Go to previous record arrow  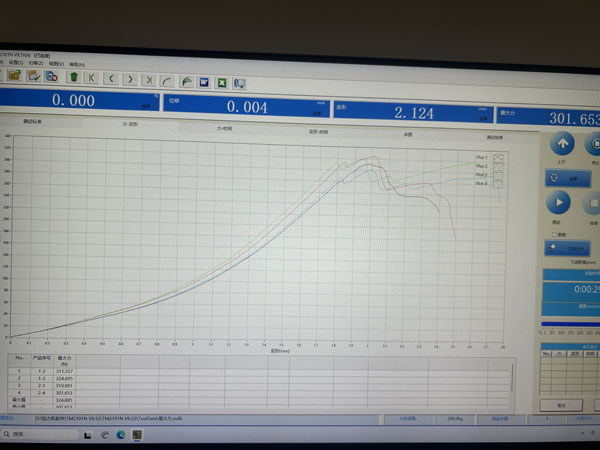click(x=111, y=77)
